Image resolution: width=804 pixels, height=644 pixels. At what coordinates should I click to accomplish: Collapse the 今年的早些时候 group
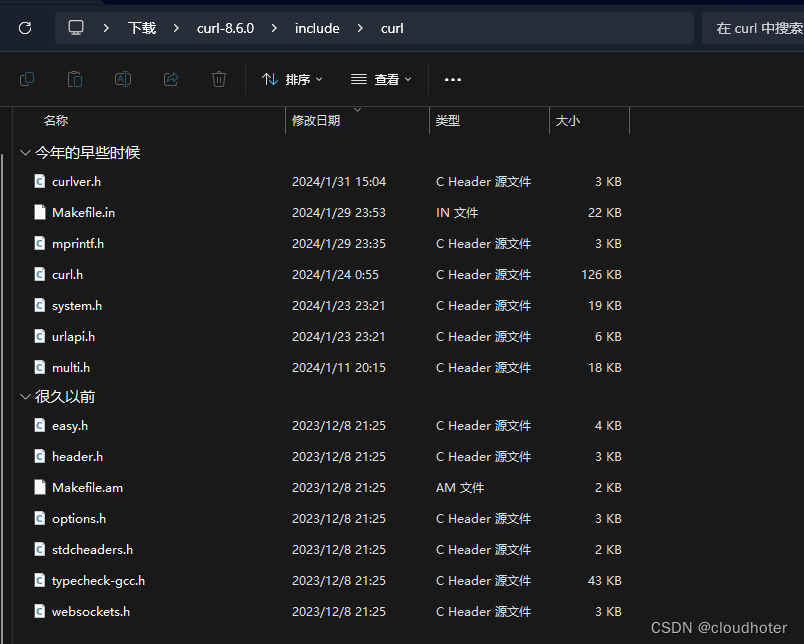[x=25, y=152]
